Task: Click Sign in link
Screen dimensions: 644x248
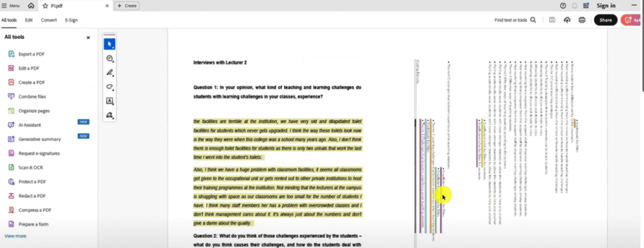Action: (x=606, y=6)
